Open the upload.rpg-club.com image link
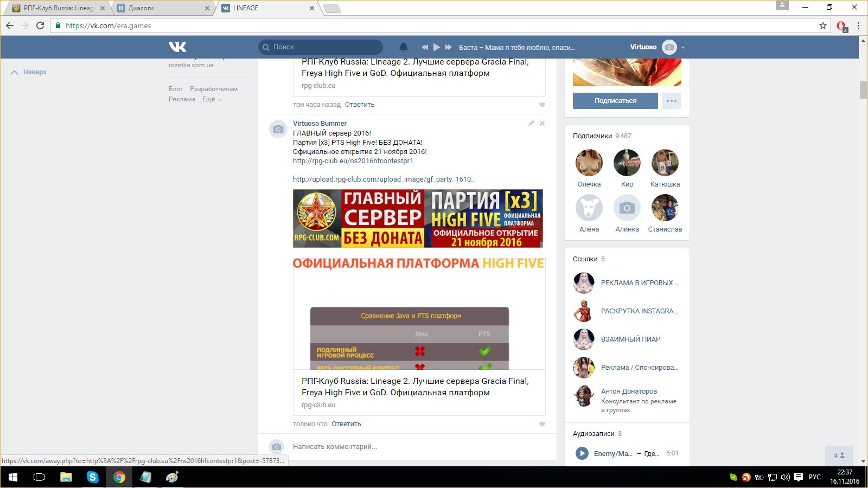 click(x=384, y=179)
